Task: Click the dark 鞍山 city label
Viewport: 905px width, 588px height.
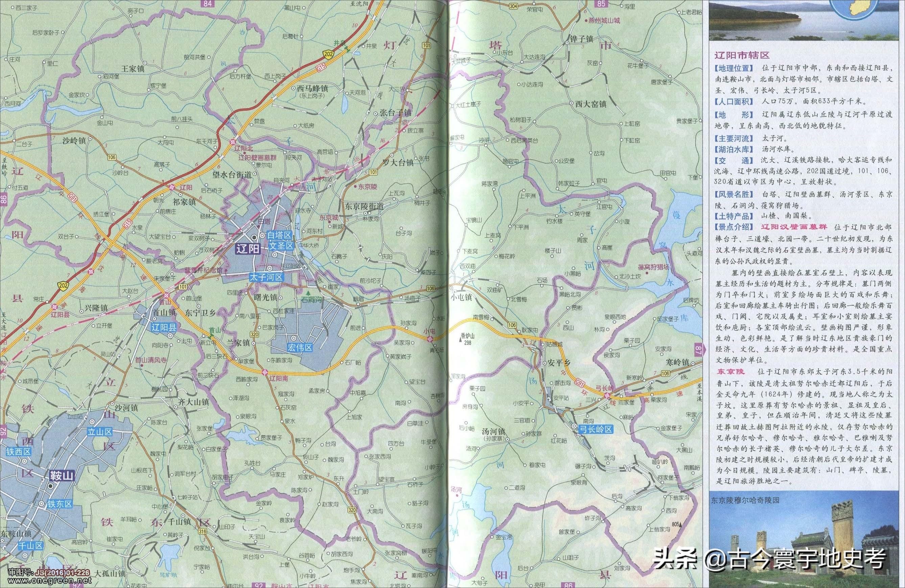Action: [61, 475]
